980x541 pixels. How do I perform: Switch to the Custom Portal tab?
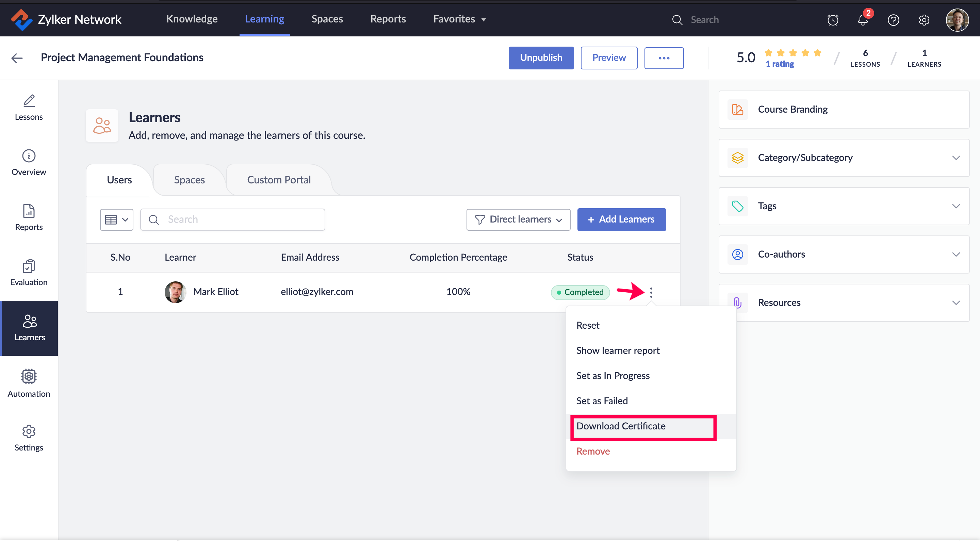point(278,180)
